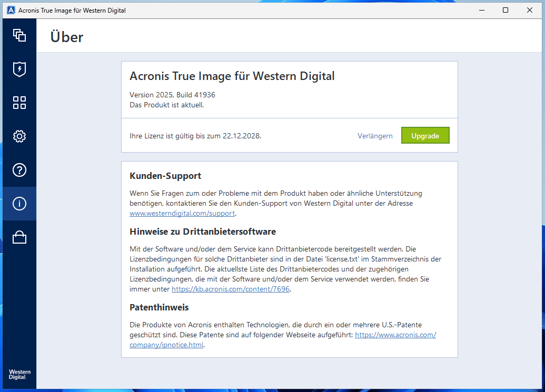Click the Western Digital logo
Viewport: 545px width, 392px height.
point(19,374)
